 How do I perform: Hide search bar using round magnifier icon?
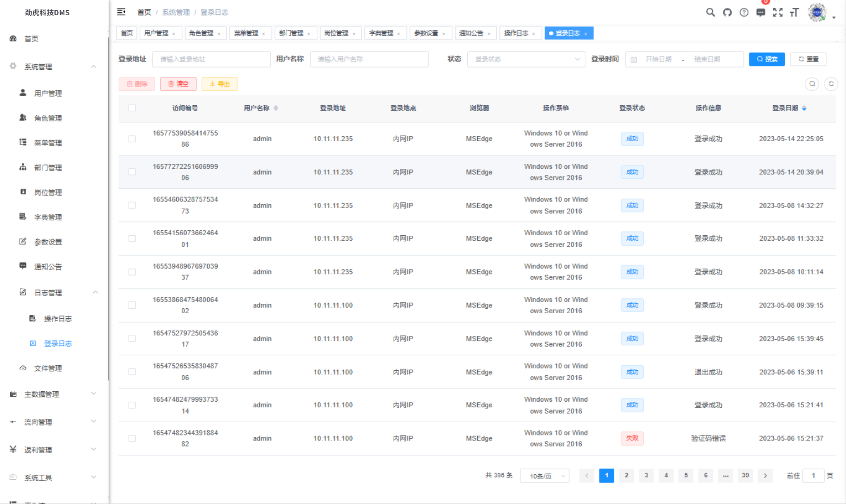tap(812, 84)
